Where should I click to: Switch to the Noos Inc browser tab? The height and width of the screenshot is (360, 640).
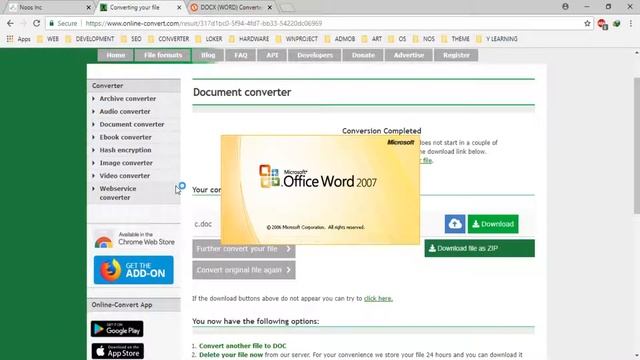tap(49, 7)
